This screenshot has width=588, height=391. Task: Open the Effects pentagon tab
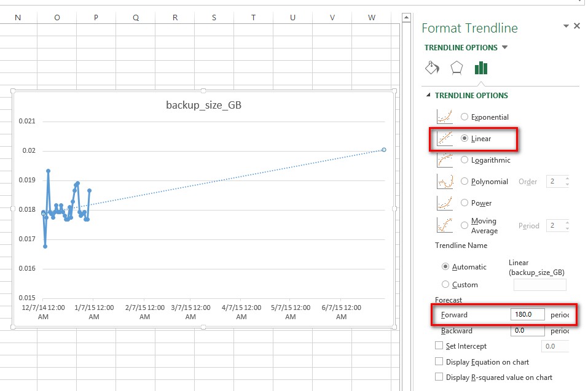point(457,68)
